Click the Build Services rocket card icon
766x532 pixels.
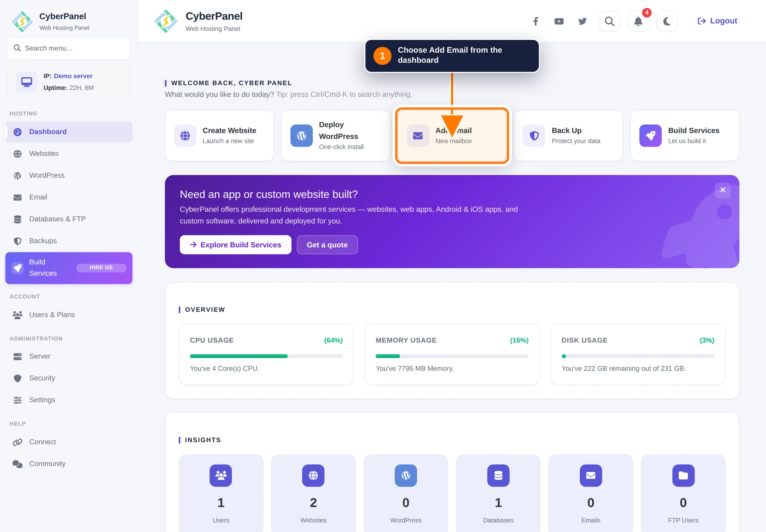[x=651, y=136]
